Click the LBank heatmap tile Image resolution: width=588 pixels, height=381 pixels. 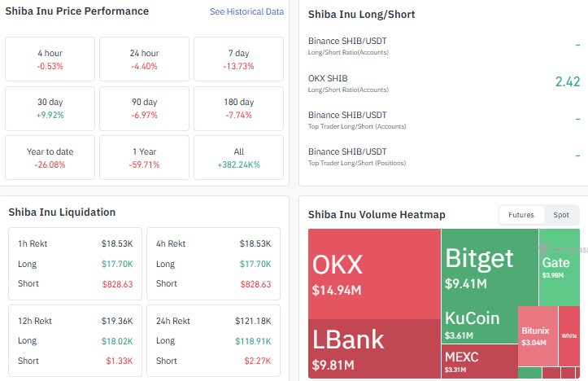point(374,348)
